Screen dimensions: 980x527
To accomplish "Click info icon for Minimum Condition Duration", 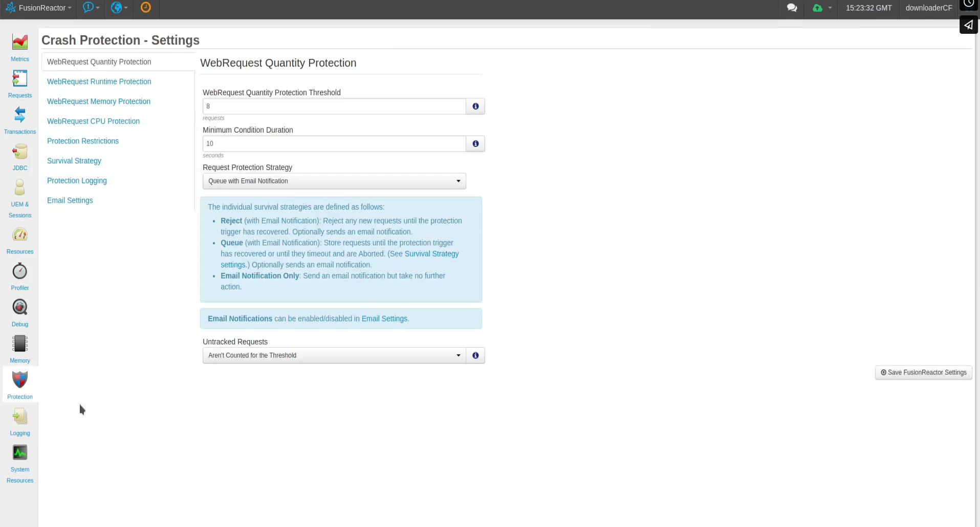I will coord(475,143).
